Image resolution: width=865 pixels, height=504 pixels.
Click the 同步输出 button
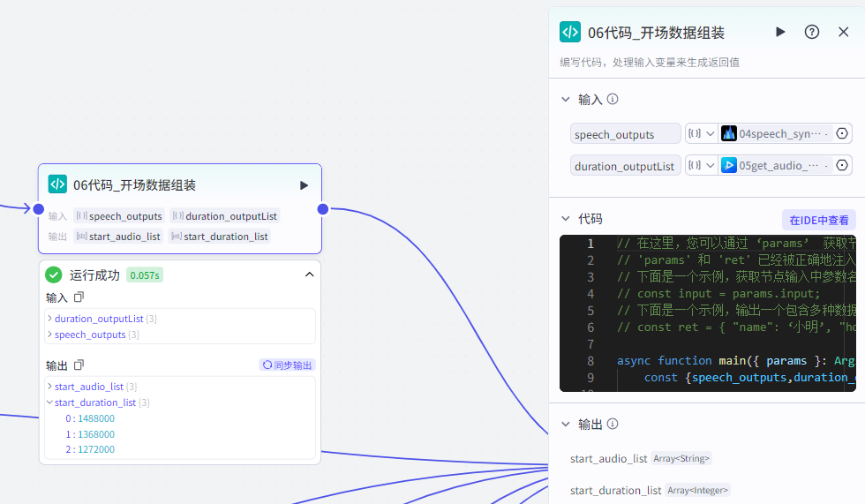(x=287, y=365)
